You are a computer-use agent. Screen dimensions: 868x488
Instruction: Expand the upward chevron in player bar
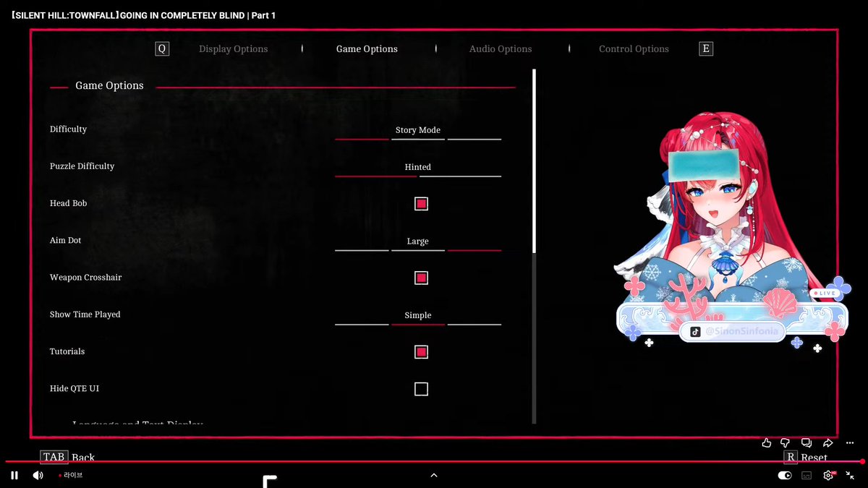tap(434, 475)
